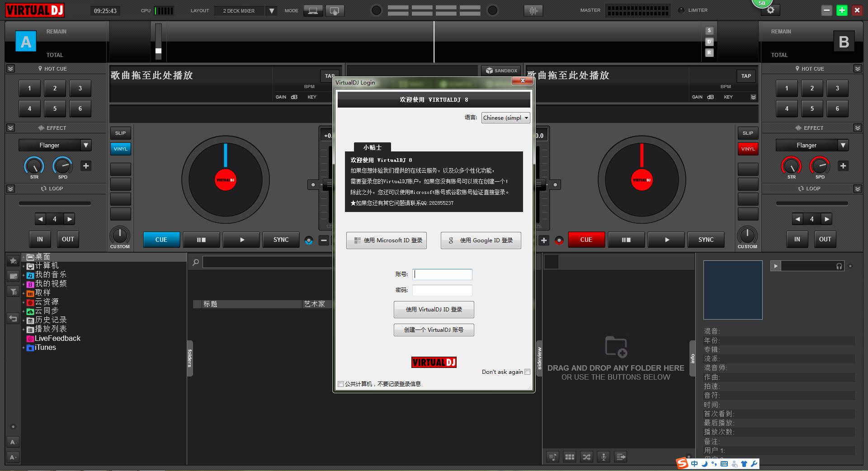Play the prelisten preview
The width and height of the screenshot is (868, 471).
pos(776,266)
